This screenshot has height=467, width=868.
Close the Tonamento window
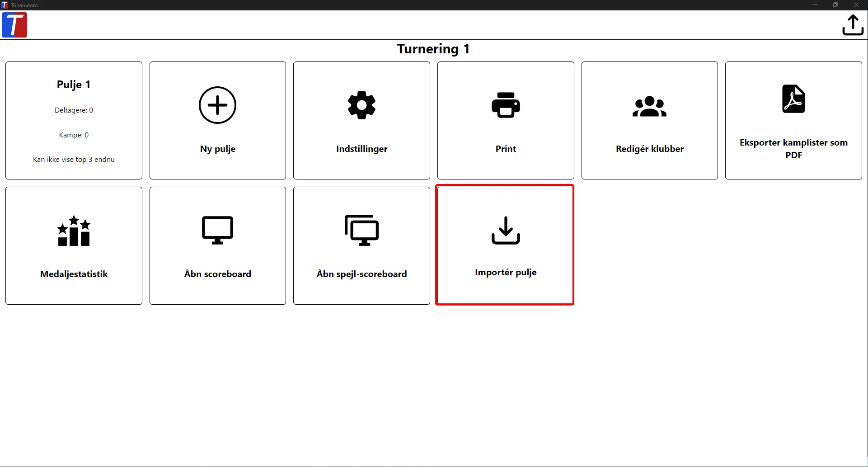pyautogui.click(x=856, y=5)
